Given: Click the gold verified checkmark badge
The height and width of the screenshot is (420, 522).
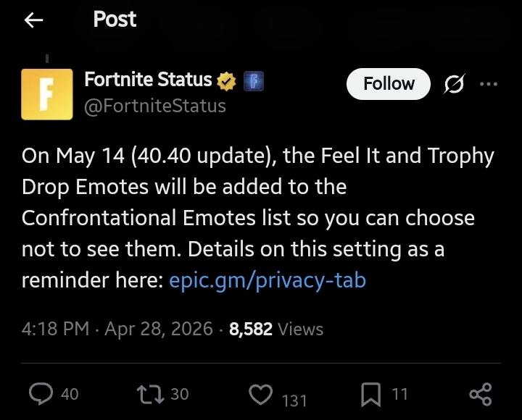Looking at the screenshot, I should point(227,80).
